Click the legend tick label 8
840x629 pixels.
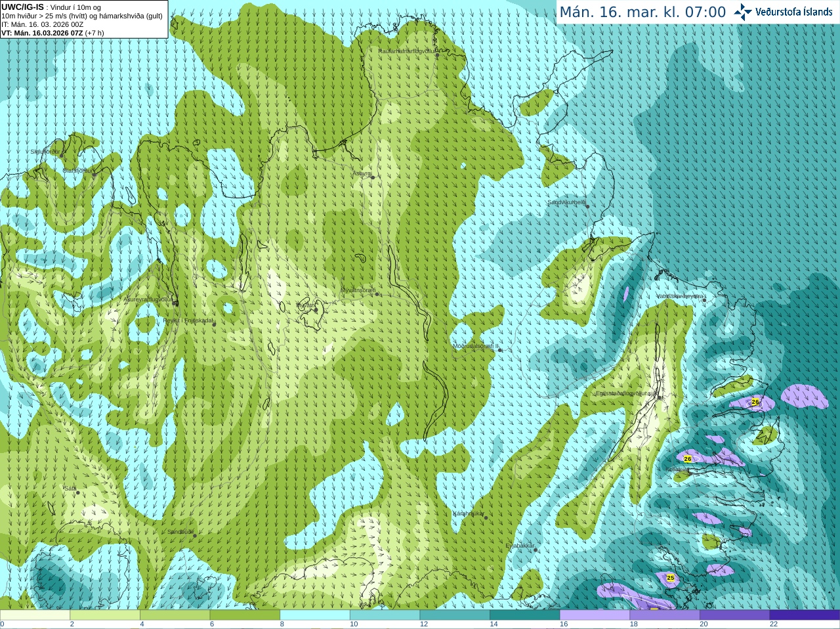tap(282, 624)
